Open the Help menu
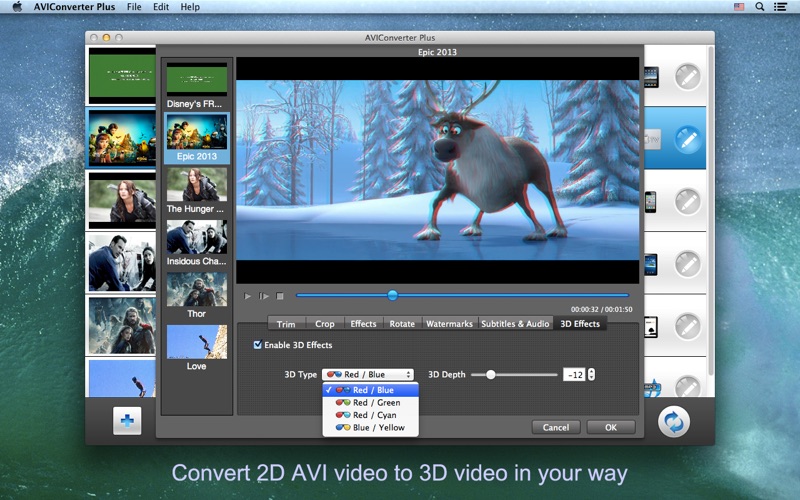The width and height of the screenshot is (800, 500). (x=190, y=7)
